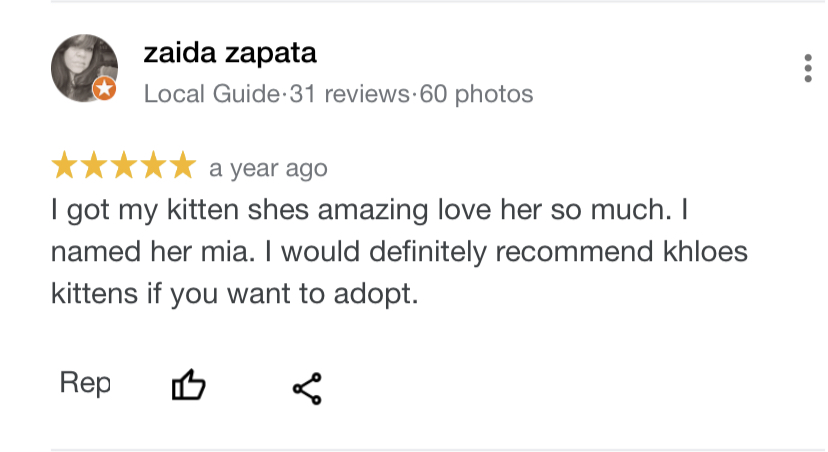This screenshot has width=828, height=452.
Task: Open the three-dot more options menu
Action: (807, 68)
